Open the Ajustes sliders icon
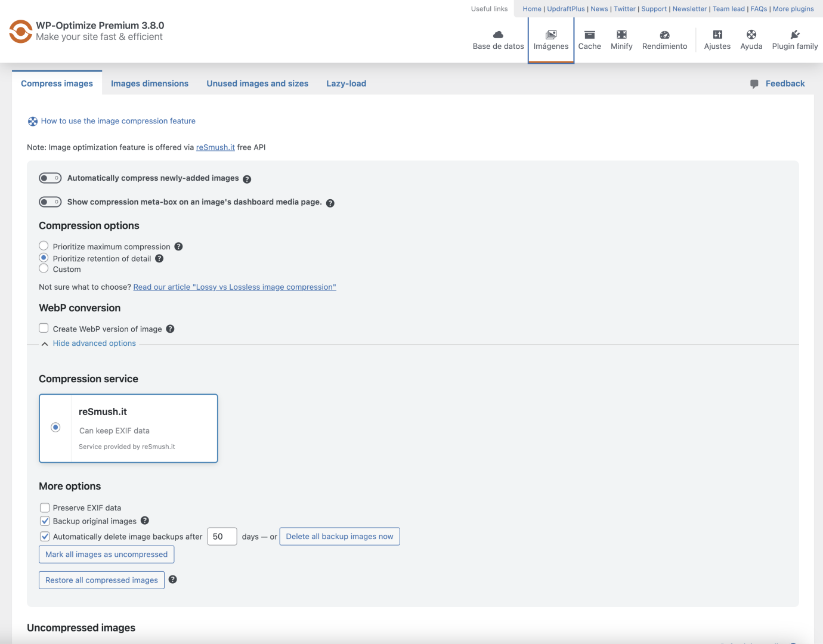The width and height of the screenshot is (823, 644). point(717,35)
